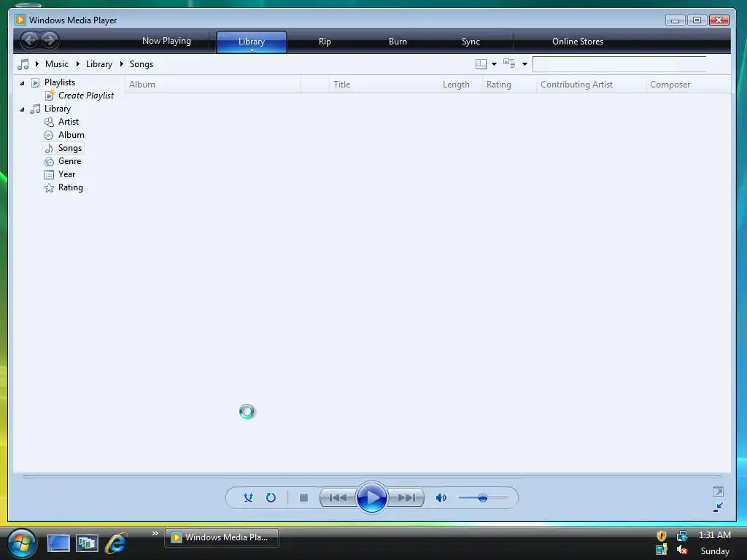Viewport: 747px width, 560px height.
Task: Sort by the Composer column header
Action: click(688, 85)
